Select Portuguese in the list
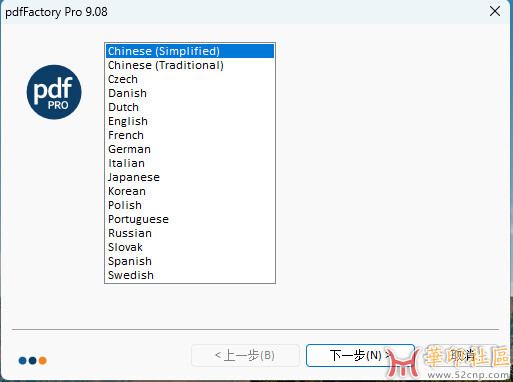This screenshot has height=382, width=513. (x=190, y=219)
